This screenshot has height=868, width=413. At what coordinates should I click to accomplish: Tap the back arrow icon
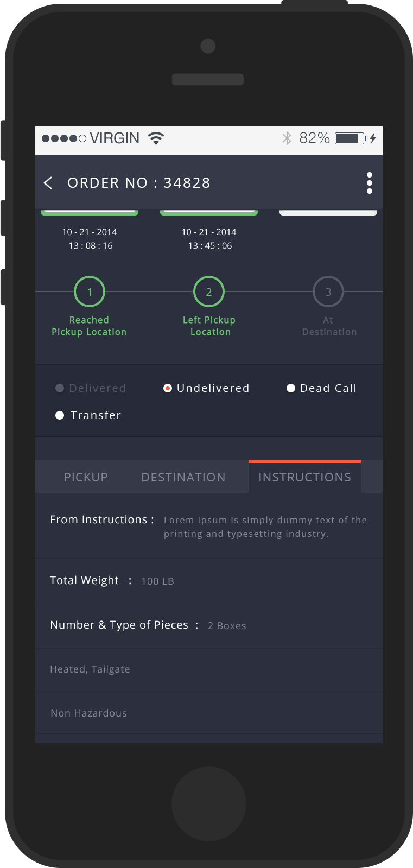point(48,183)
